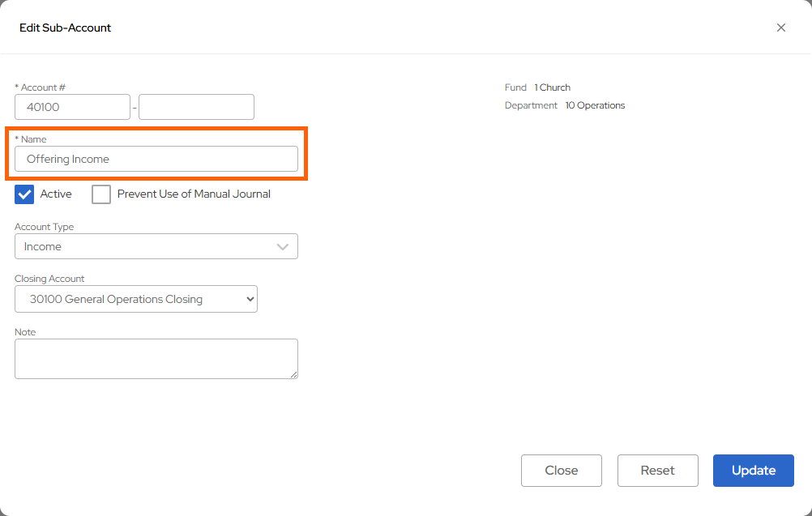Click the empty sub-account number field

pyautogui.click(x=195, y=106)
